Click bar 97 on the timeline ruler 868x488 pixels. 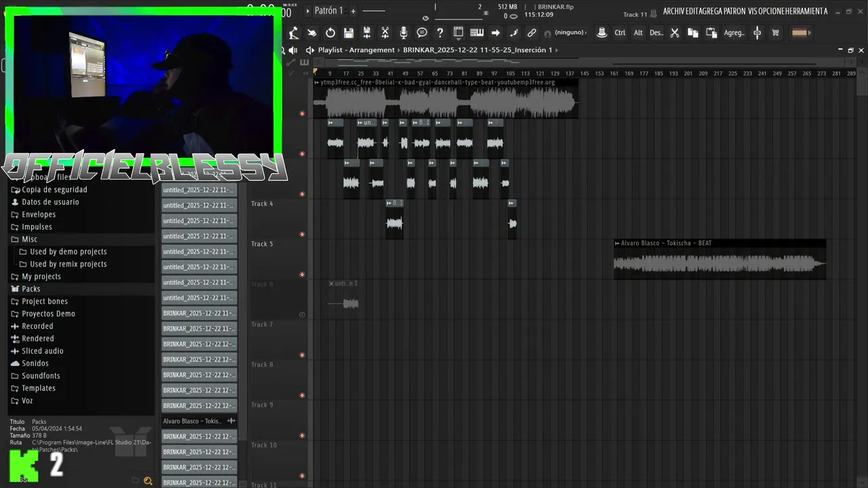coord(494,73)
